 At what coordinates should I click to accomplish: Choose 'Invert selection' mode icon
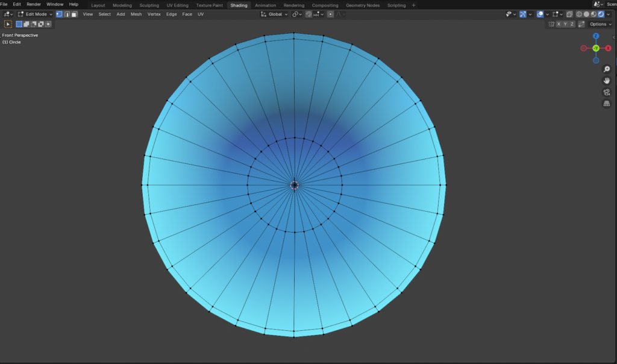point(41,24)
